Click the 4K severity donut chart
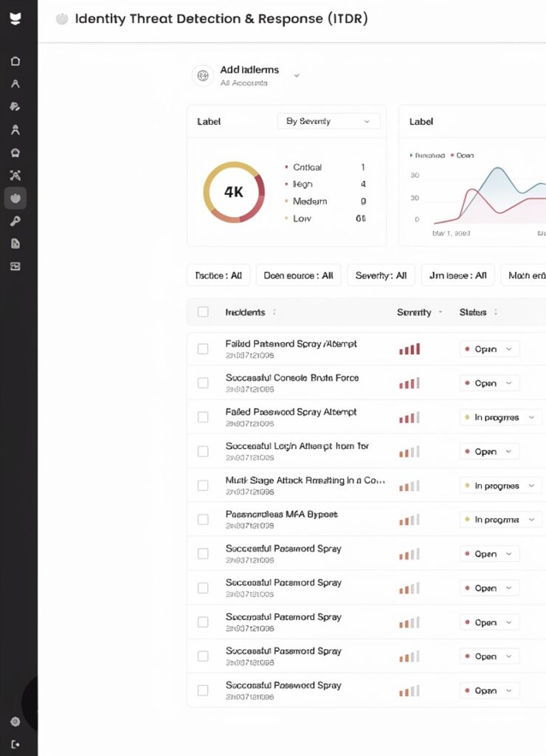546x756 pixels. (x=234, y=192)
